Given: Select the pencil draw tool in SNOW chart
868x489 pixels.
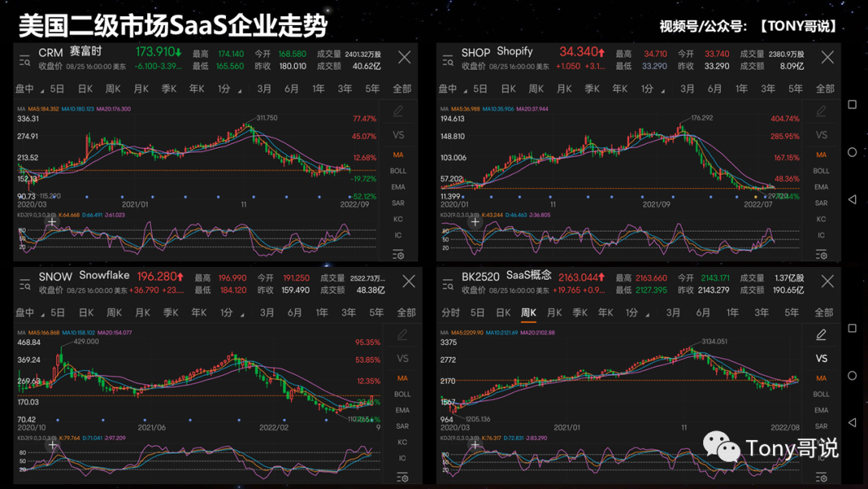Looking at the screenshot, I should coord(403,335).
